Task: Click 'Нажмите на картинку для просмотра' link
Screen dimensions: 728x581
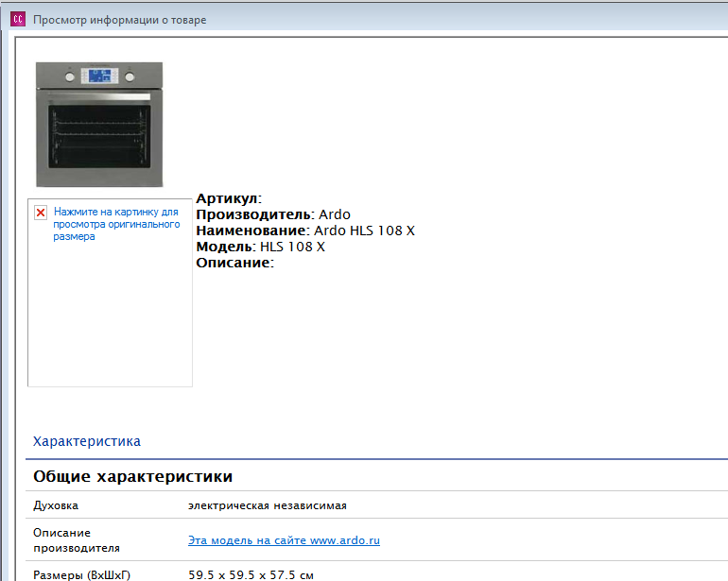Action: click(x=116, y=224)
